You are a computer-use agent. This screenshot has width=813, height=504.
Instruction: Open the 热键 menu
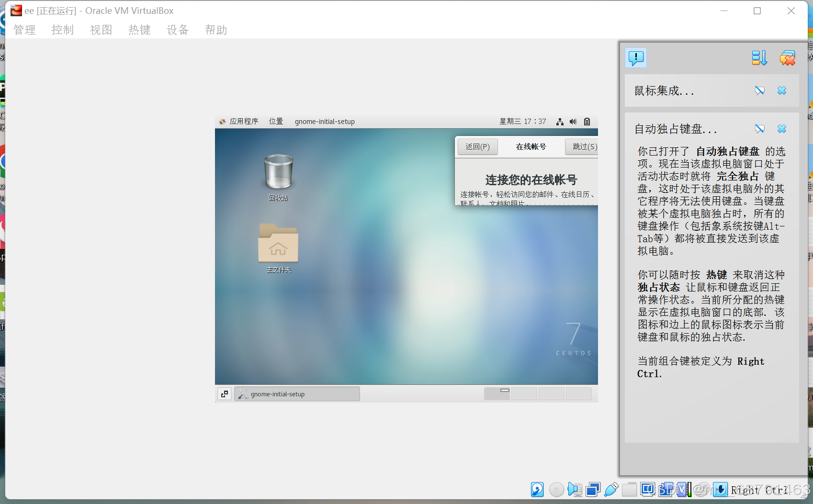[x=139, y=30]
